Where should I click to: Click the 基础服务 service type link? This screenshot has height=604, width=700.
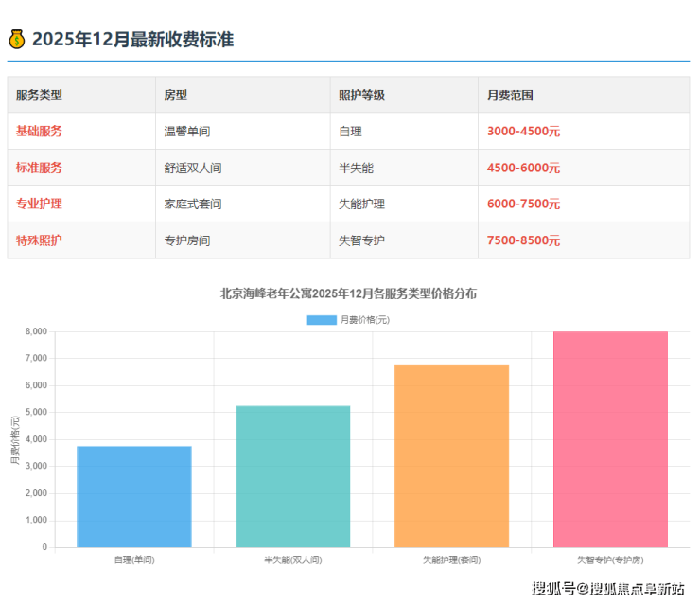click(39, 132)
